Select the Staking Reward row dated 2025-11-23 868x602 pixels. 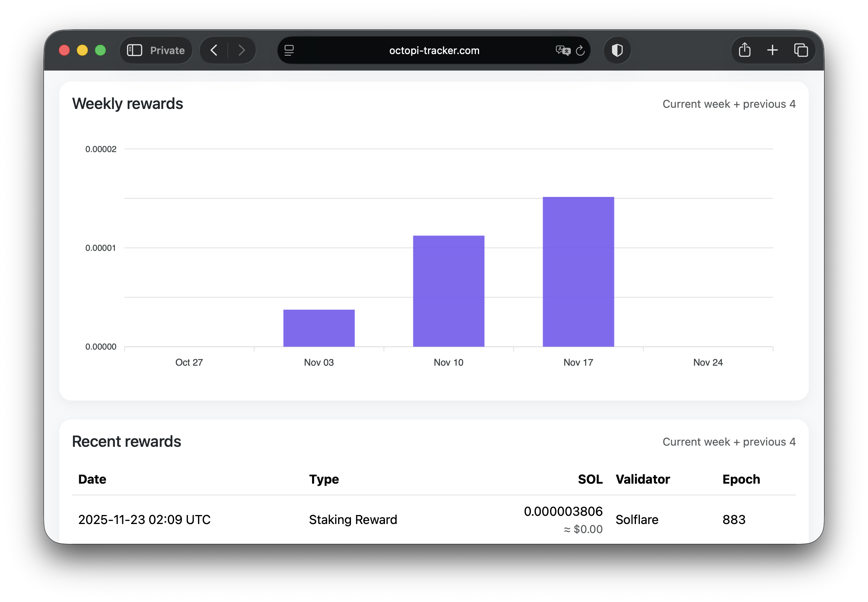353,520
